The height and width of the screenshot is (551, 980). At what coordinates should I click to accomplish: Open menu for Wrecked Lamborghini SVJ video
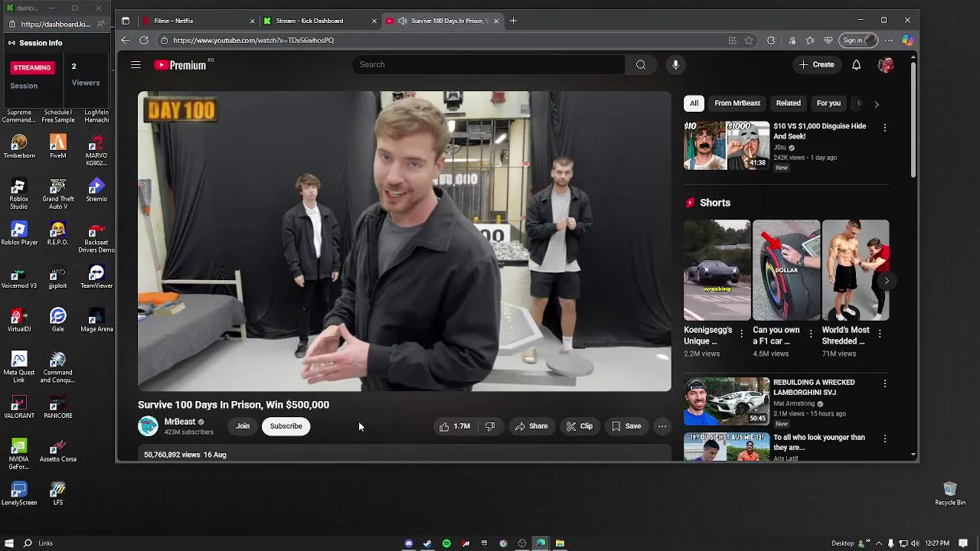[885, 383]
